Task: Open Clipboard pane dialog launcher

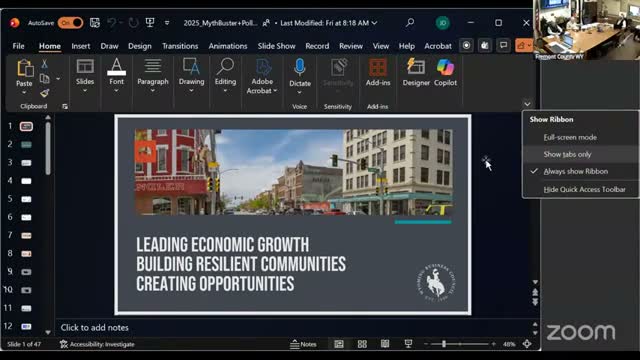Action: pyautogui.click(x=64, y=107)
